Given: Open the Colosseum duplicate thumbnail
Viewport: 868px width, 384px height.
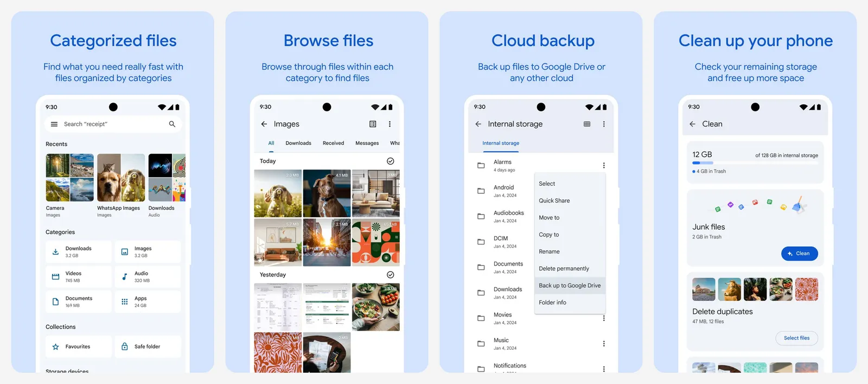Looking at the screenshot, I should click(704, 289).
